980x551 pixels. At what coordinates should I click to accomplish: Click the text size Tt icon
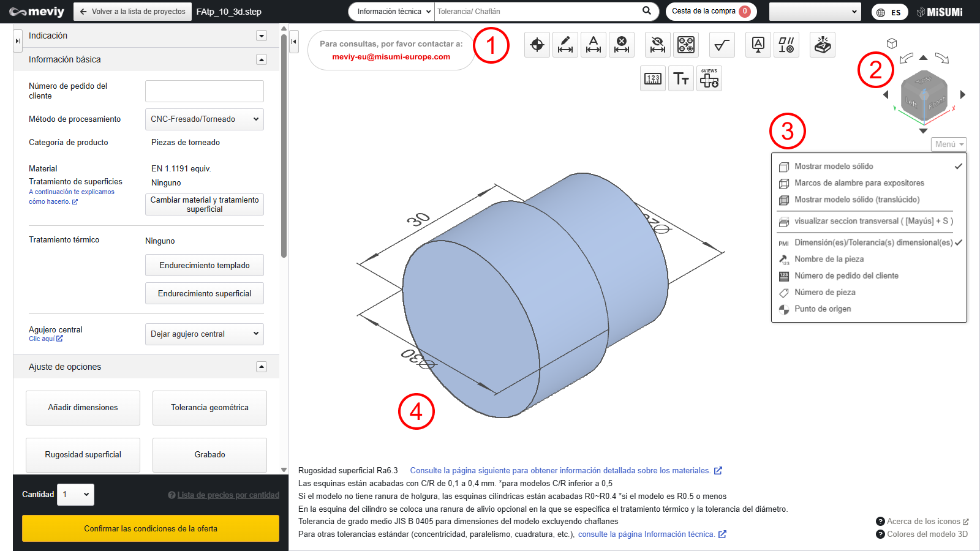click(681, 78)
